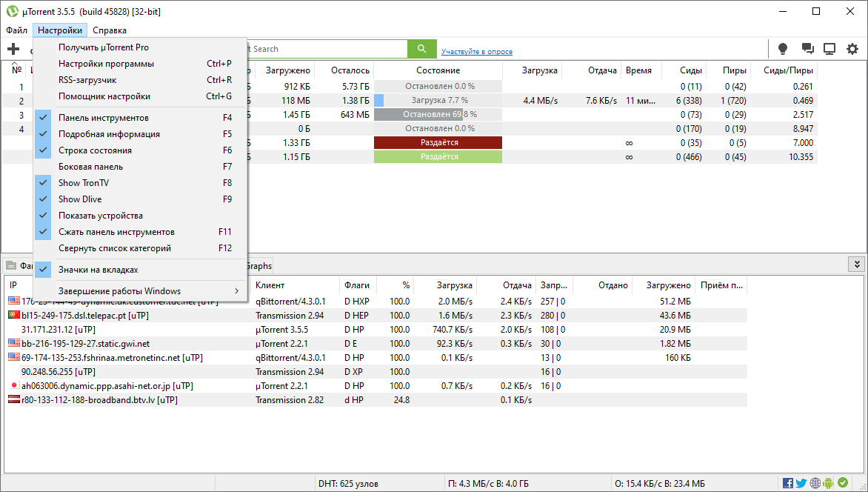Click the Twitter bird icon
Screen dimensions: 868x492
[x=801, y=483]
